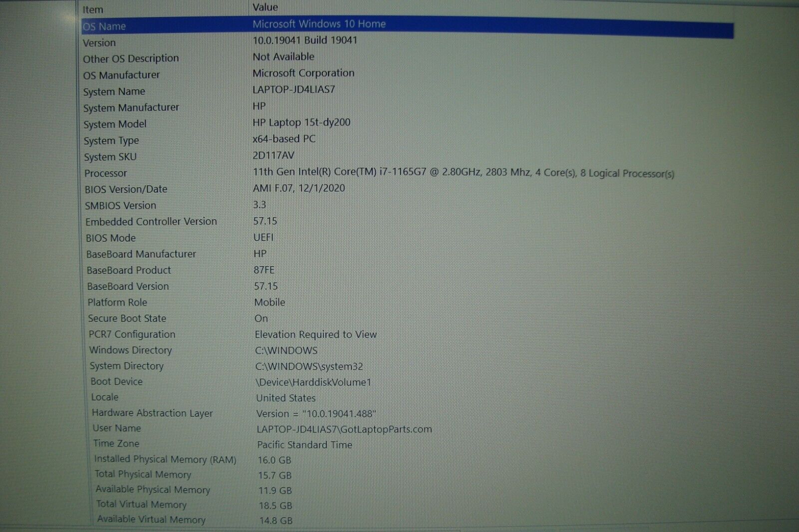
Task: Select the Installed Physical Memory (RAM) row
Action: (165, 459)
